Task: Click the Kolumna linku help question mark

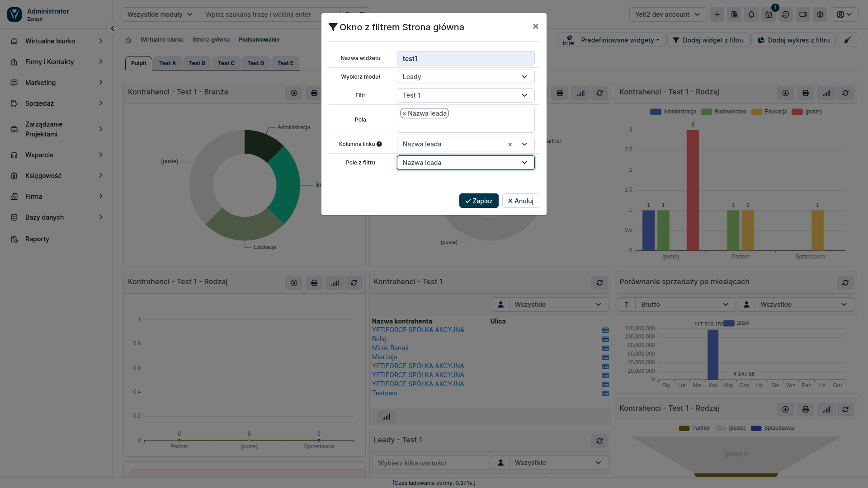Action: 379,144
